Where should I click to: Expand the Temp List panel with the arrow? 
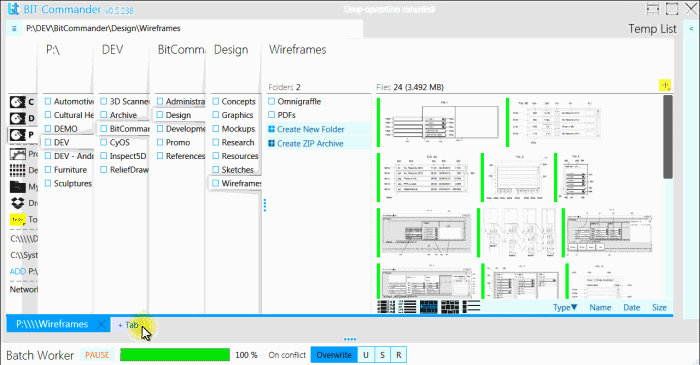692,29
